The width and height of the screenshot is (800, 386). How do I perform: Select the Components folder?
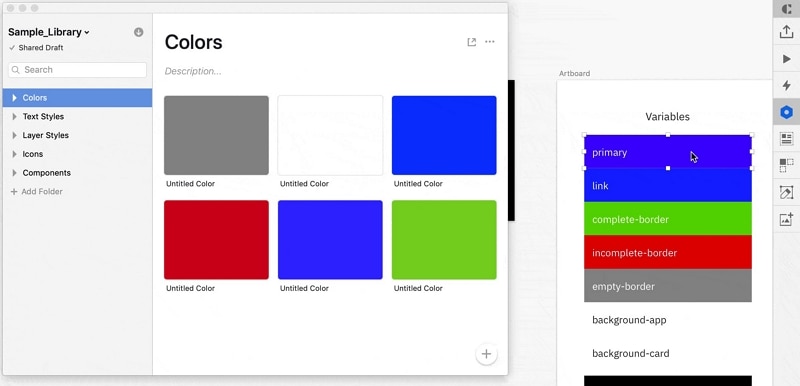tap(77, 173)
